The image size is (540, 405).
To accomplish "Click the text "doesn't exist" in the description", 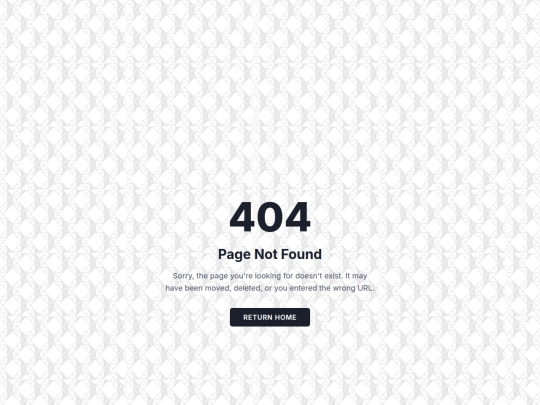I will (319, 276).
